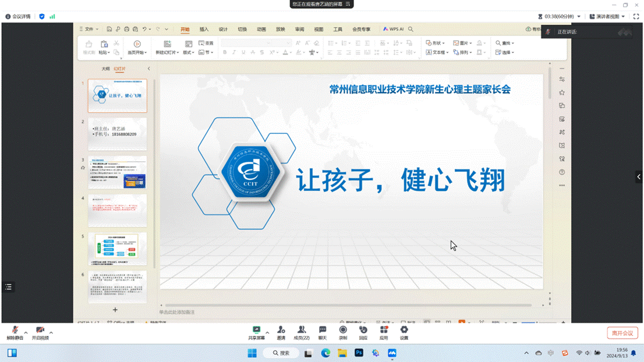Open the 粘贴 paste dropdown
Viewport: 644px width, 362px height.
click(x=104, y=52)
